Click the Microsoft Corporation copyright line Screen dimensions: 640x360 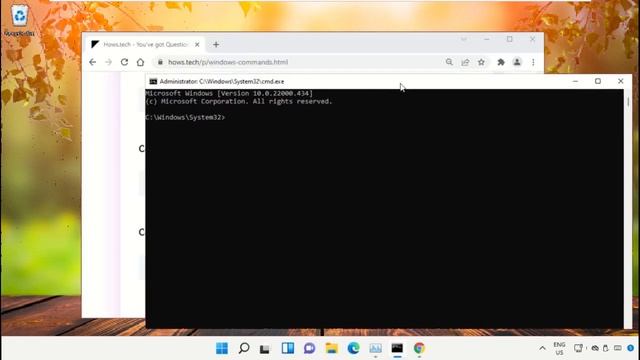pos(239,101)
